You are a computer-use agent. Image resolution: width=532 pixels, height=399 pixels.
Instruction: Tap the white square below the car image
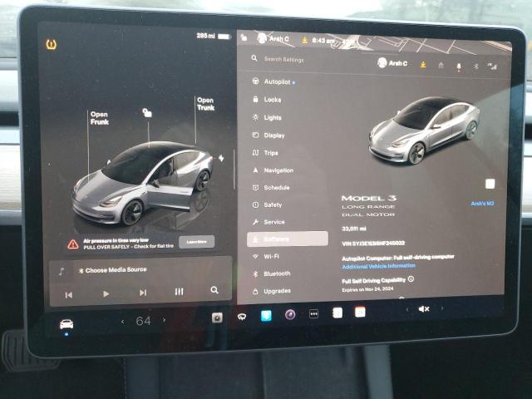point(490,184)
